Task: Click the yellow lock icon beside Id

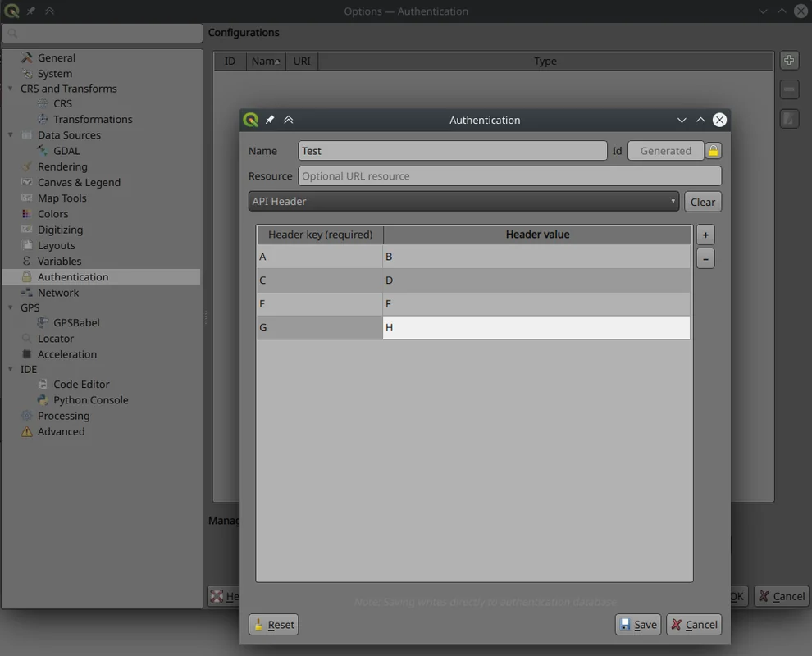Action: [713, 151]
